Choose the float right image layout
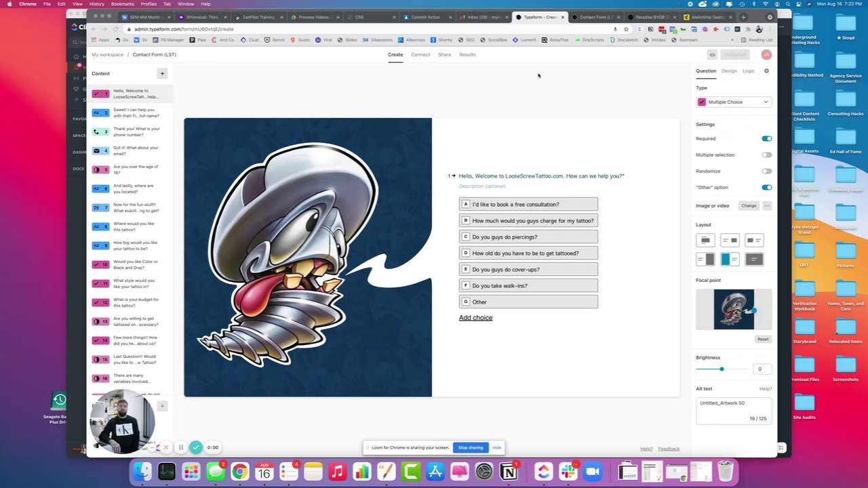868x488 pixels. [730, 241]
